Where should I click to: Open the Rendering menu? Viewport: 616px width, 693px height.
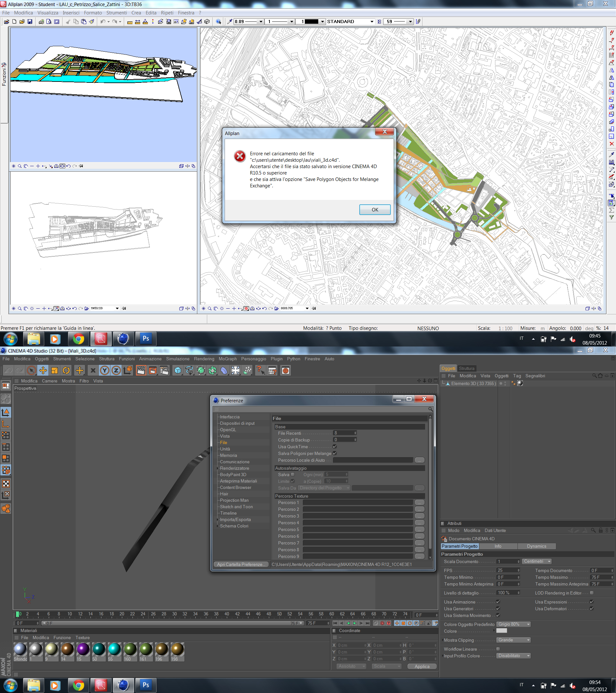click(204, 359)
